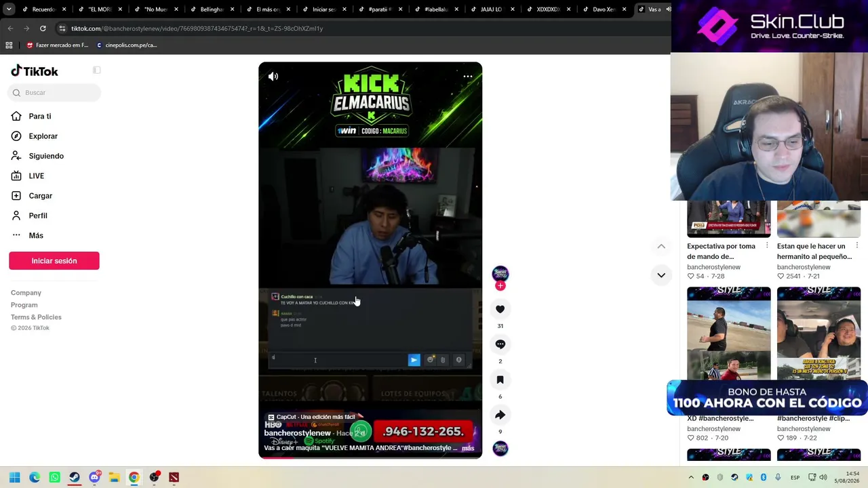868x488 pixels.
Task: Click the TikTok logo
Action: tap(35, 71)
